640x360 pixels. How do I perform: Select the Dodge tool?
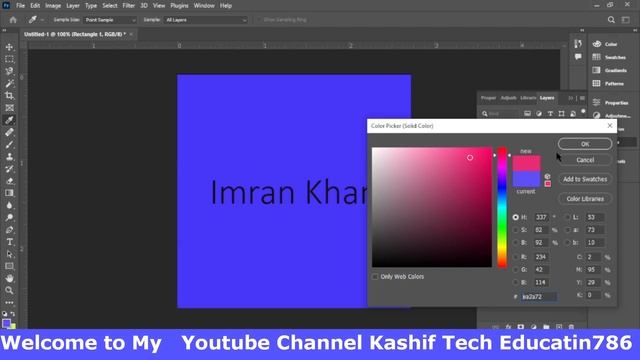point(9,218)
